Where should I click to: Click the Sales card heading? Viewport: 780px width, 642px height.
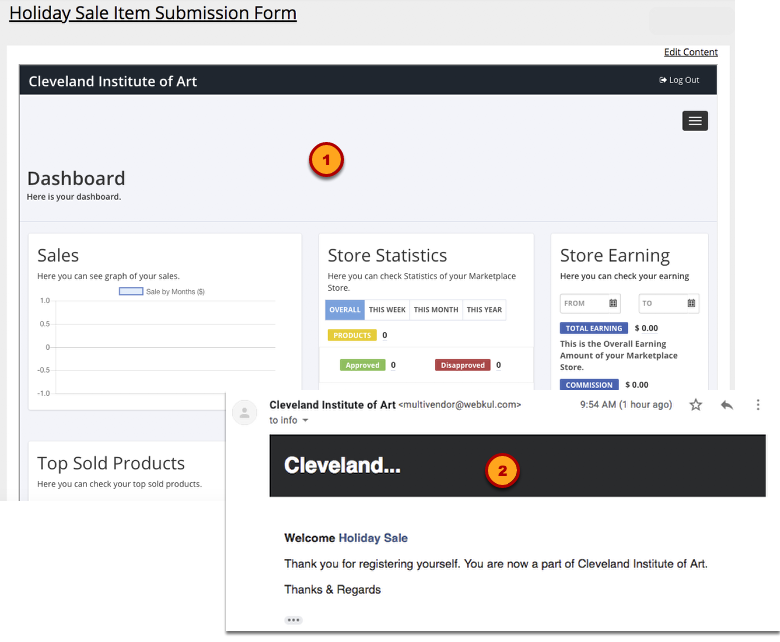tap(58, 256)
